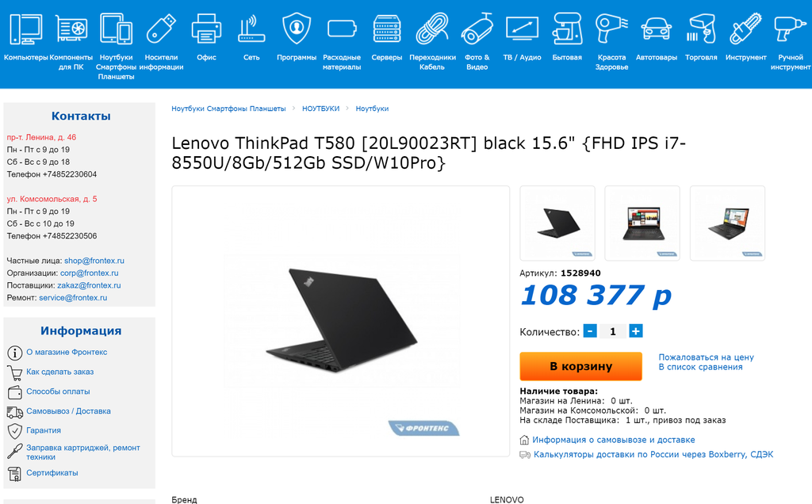Open the Инструмент chainsaw icon
Screen dimensions: 812x504
745,29
